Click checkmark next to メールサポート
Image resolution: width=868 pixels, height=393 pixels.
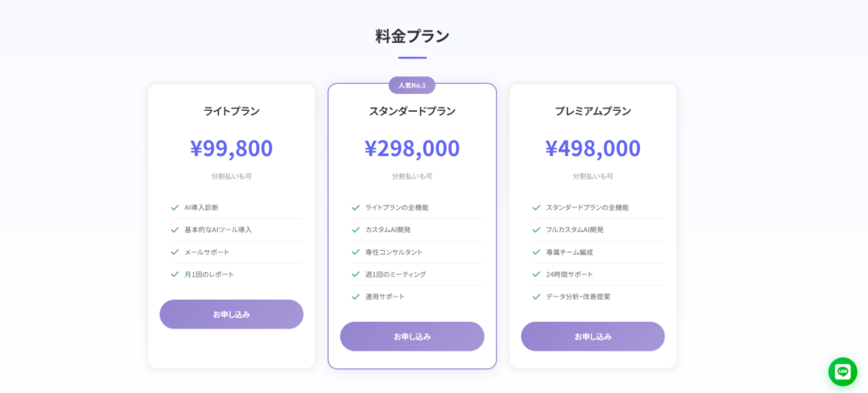click(175, 252)
